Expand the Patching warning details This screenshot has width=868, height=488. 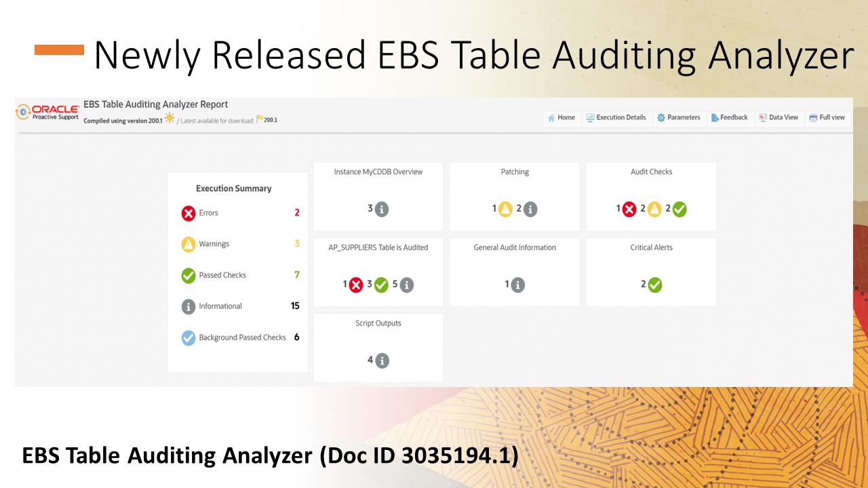[x=505, y=209]
